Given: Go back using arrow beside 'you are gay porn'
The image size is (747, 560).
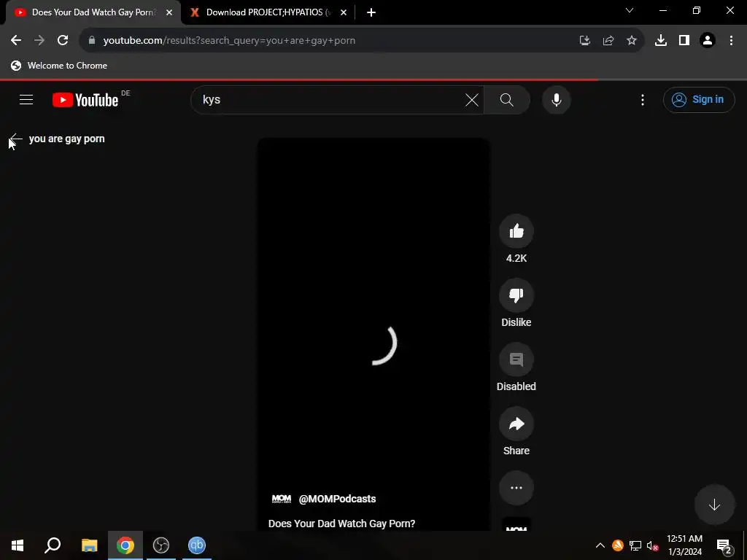Looking at the screenshot, I should pyautogui.click(x=16, y=139).
